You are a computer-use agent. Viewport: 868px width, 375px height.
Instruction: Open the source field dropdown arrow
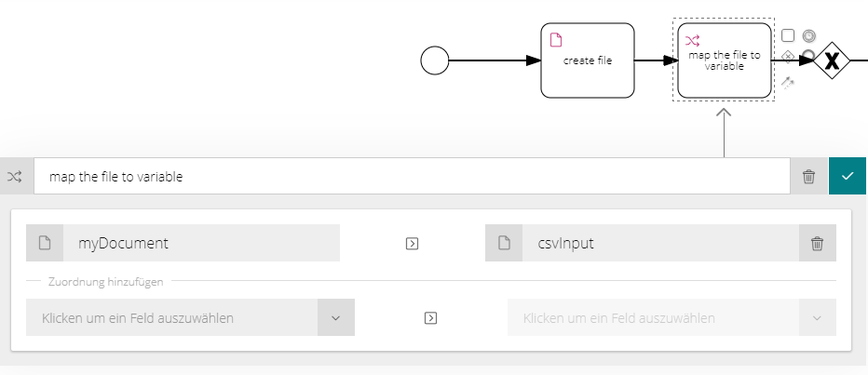click(x=335, y=317)
